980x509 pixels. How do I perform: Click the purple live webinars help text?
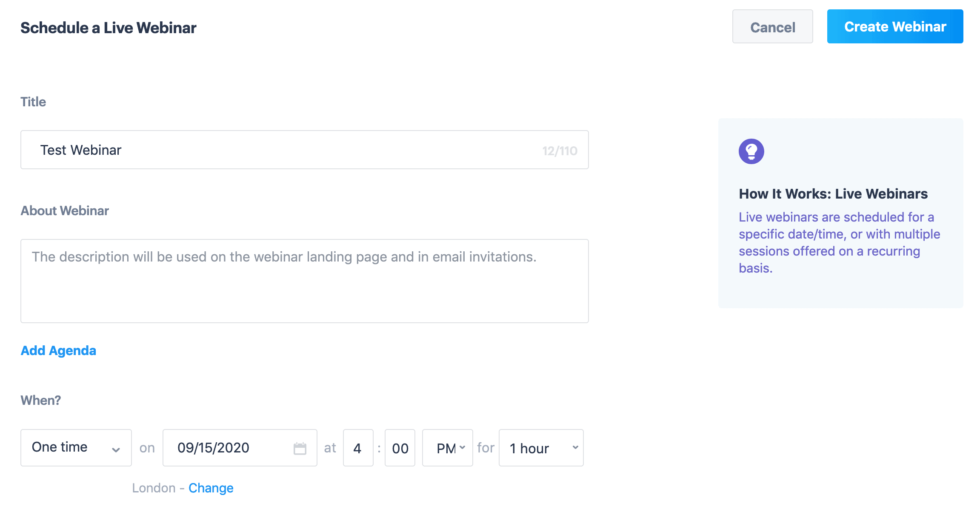pos(839,242)
